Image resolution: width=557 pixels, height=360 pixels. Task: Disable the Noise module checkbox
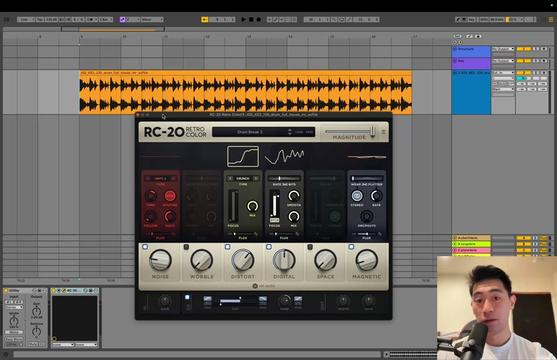click(145, 247)
